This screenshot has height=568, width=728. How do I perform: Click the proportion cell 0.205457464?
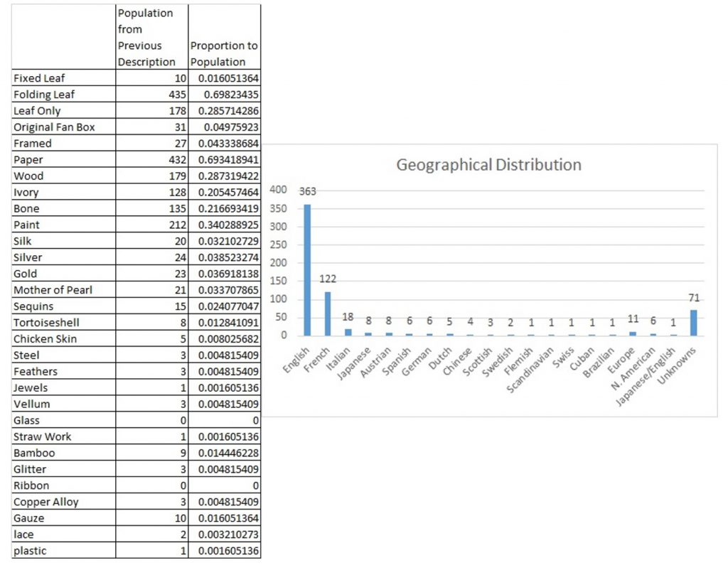225,192
